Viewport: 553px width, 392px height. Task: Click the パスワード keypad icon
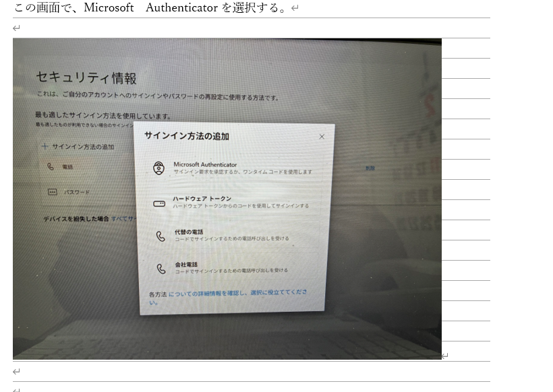pyautogui.click(x=52, y=192)
